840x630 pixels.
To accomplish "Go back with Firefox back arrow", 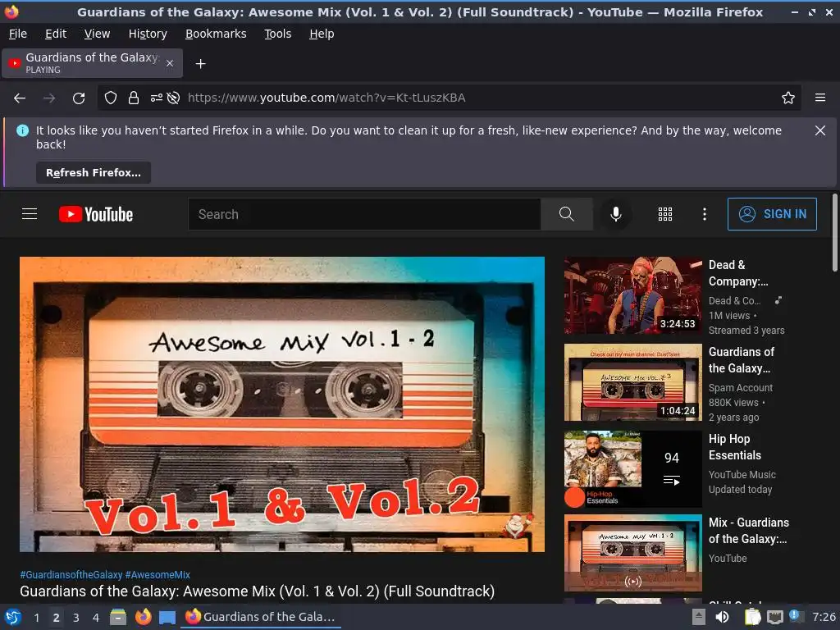I will point(20,98).
